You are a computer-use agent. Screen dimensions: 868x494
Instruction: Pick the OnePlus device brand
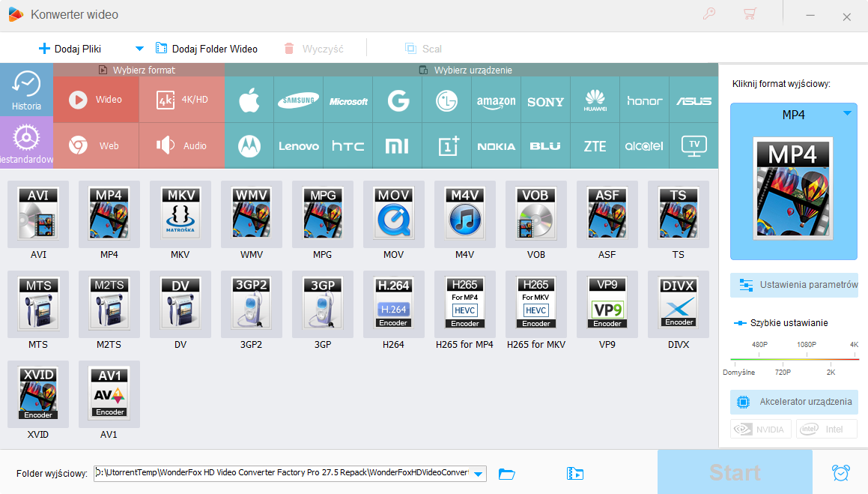click(x=447, y=145)
